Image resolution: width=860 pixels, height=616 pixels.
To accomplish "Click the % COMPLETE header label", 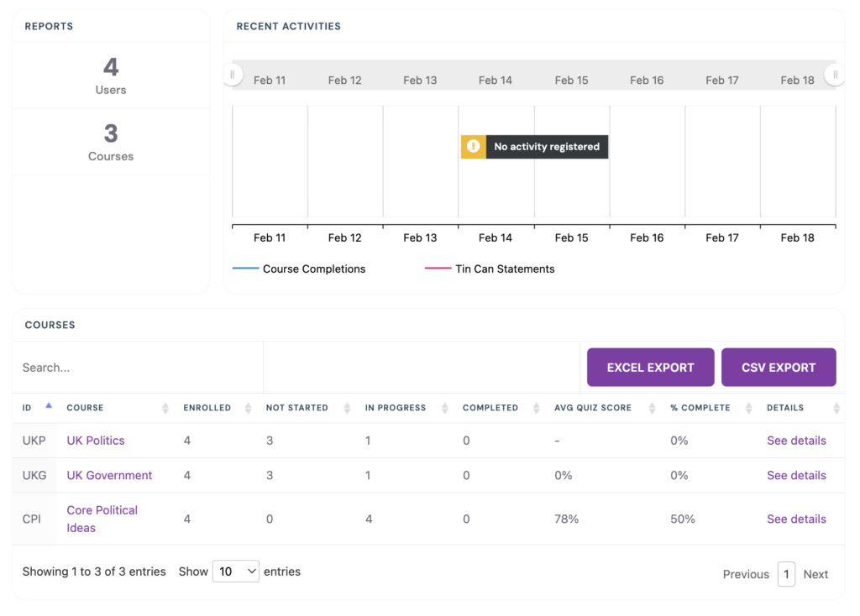I will tap(700, 408).
